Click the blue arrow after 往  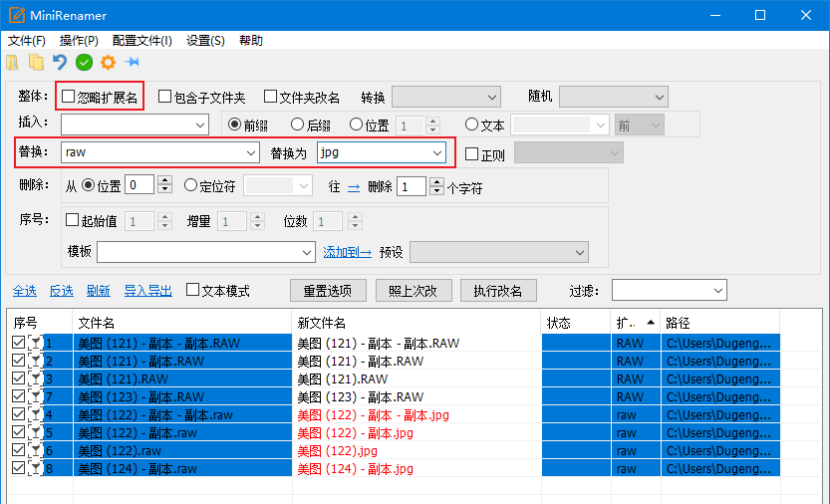coord(353,186)
